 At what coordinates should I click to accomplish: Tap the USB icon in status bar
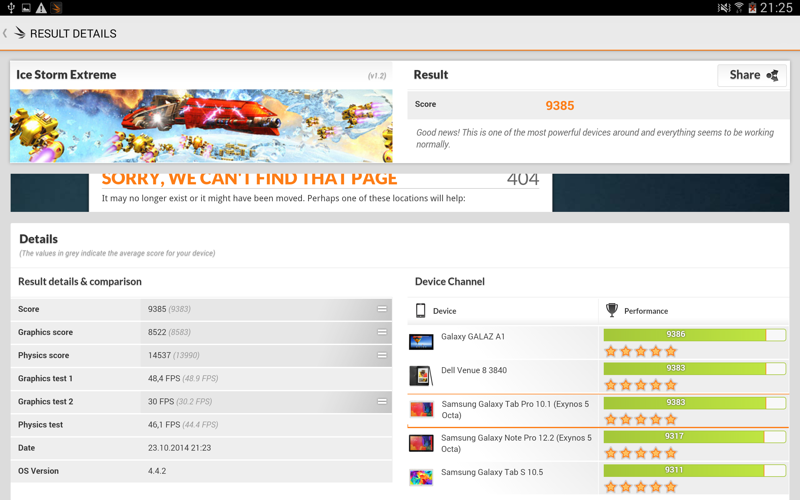tap(10, 8)
